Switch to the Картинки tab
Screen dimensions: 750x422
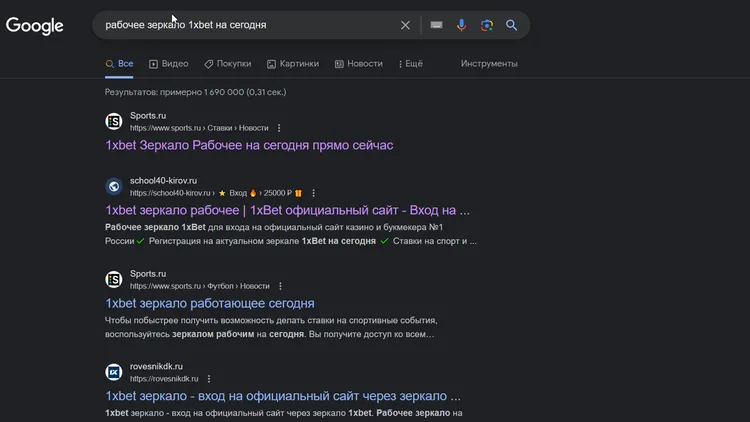[x=293, y=64]
